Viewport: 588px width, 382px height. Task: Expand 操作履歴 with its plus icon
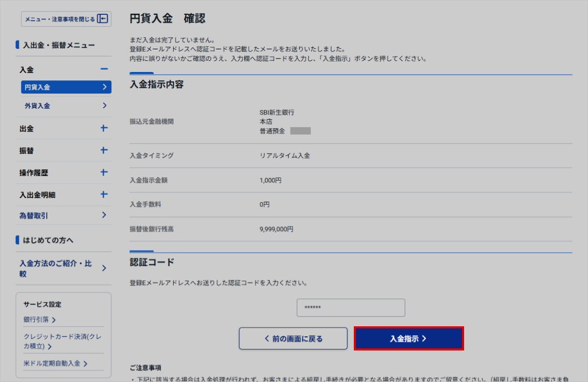coord(104,172)
